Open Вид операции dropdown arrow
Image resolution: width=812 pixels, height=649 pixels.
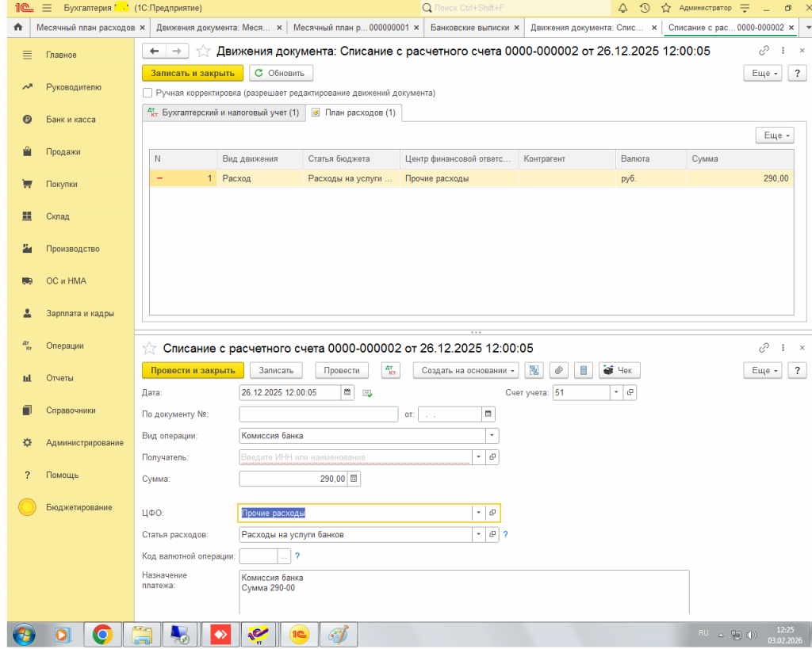(x=492, y=435)
